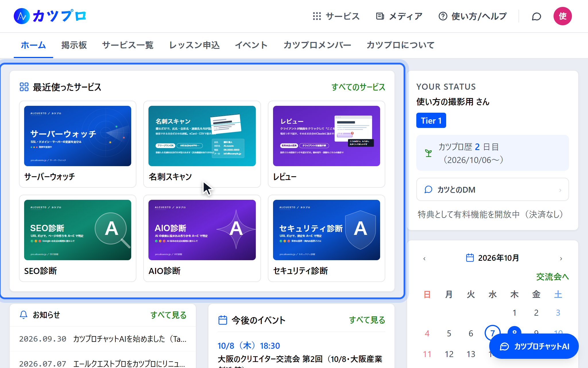This screenshot has height=368, width=588.
Task: Select calendar date 7
Action: [492, 333]
